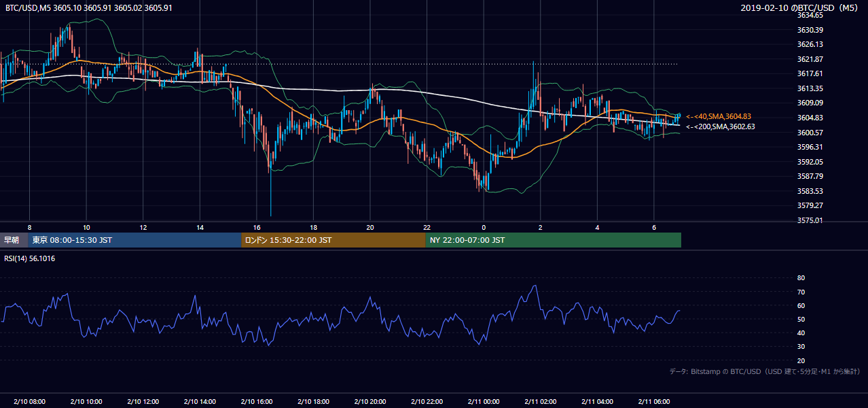Select the ロンドン 15:30-22:00 JST session bar
868x408 pixels.
(x=333, y=240)
